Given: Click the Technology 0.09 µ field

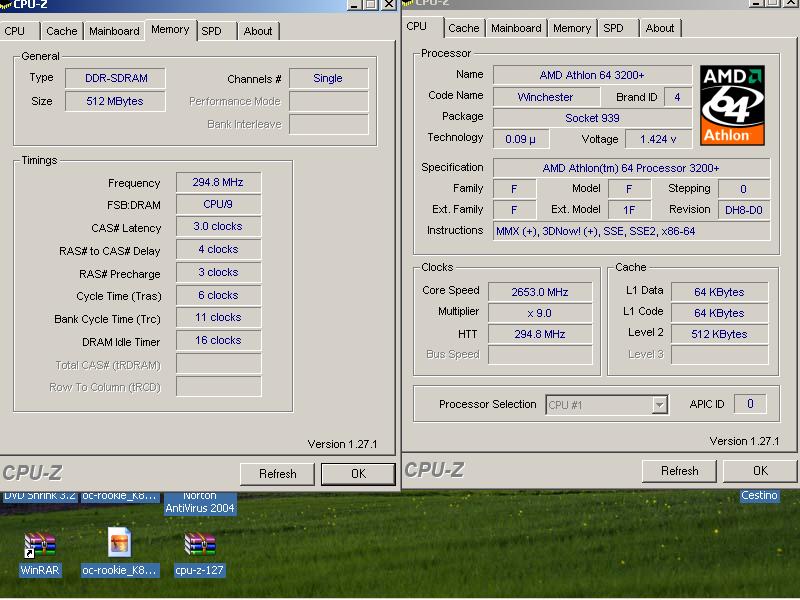Looking at the screenshot, I should (x=521, y=139).
